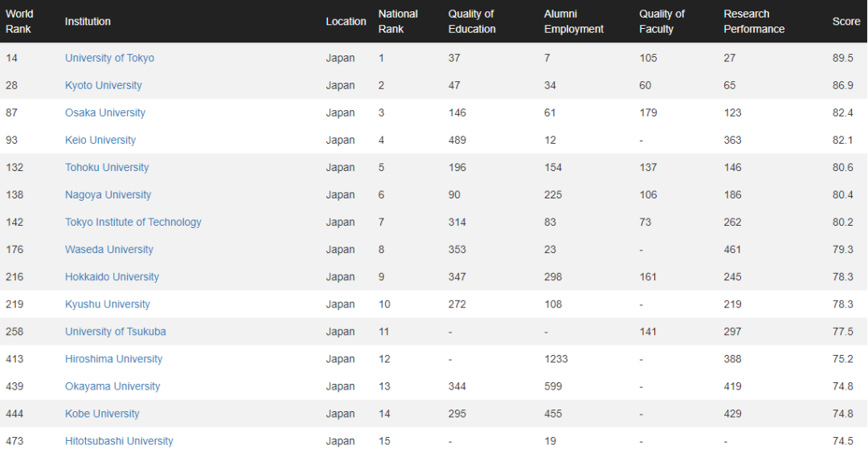This screenshot has width=868, height=453.
Task: Open the Hiroshima University link
Action: 113,358
